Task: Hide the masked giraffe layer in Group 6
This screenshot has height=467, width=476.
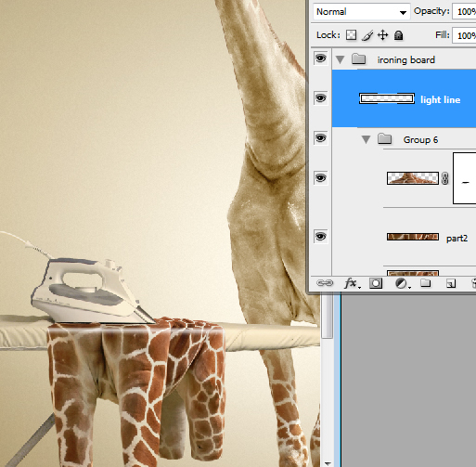Action: (321, 178)
